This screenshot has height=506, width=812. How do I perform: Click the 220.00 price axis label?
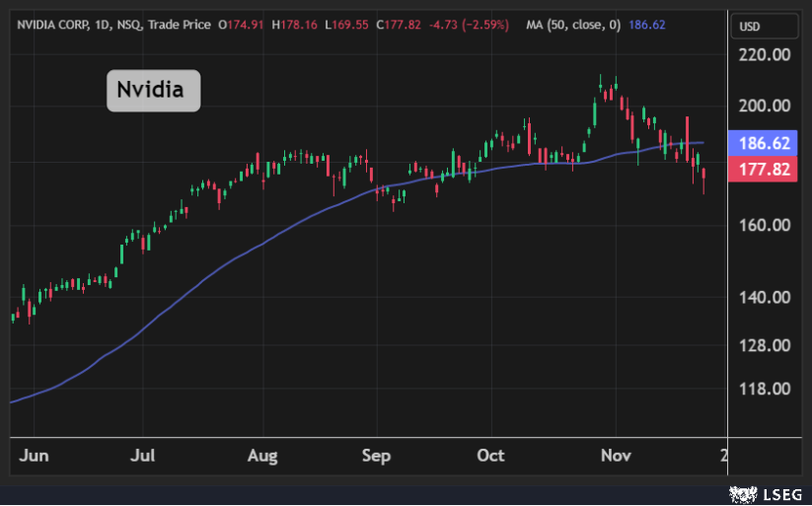(766, 55)
